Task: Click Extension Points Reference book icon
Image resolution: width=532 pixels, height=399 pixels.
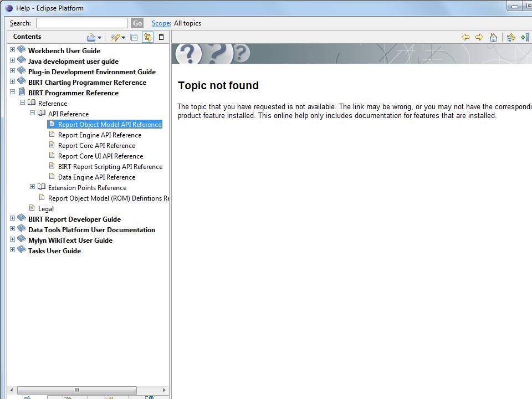Action: 42,186
